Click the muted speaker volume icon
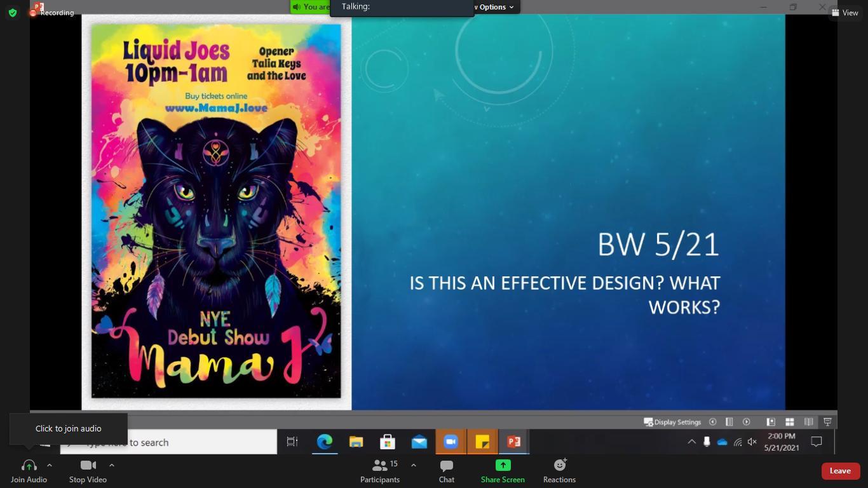 point(752,442)
